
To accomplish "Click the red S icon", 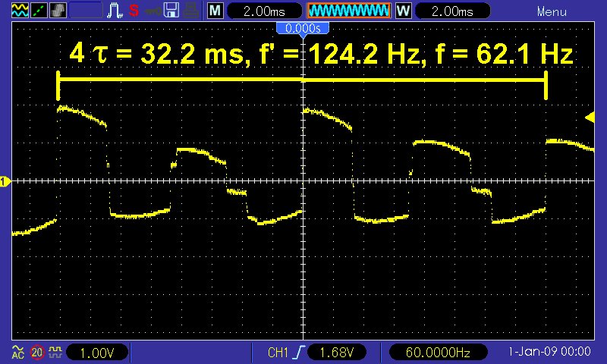I will click(134, 11).
